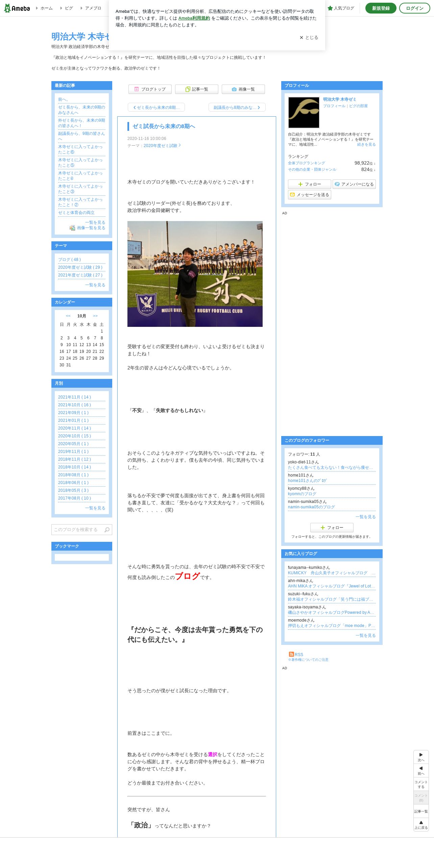Screen dimensions: 434x868
Task: Open recent article 前へ。
Action: 64,100
